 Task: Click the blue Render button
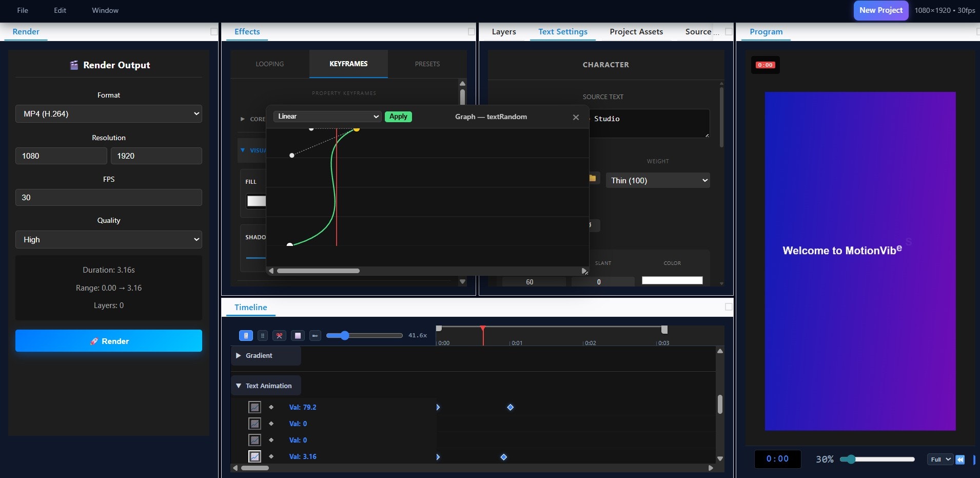pyautogui.click(x=109, y=341)
